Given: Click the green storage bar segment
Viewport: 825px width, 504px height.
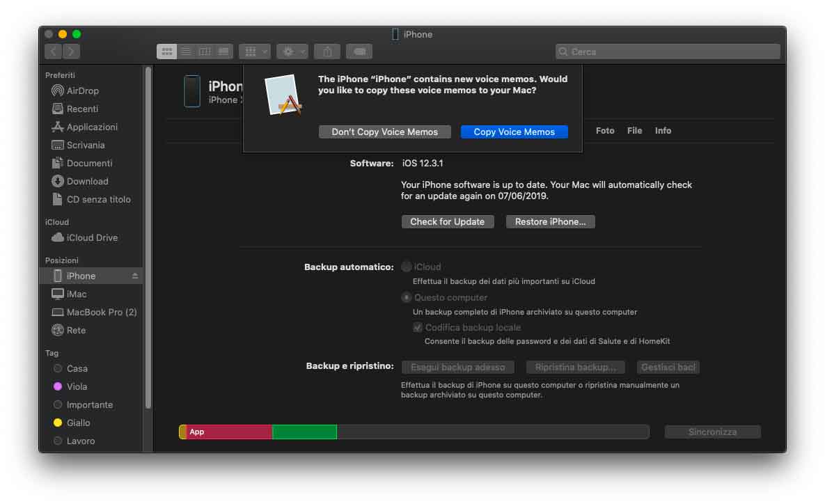Looking at the screenshot, I should pyautogui.click(x=304, y=432).
